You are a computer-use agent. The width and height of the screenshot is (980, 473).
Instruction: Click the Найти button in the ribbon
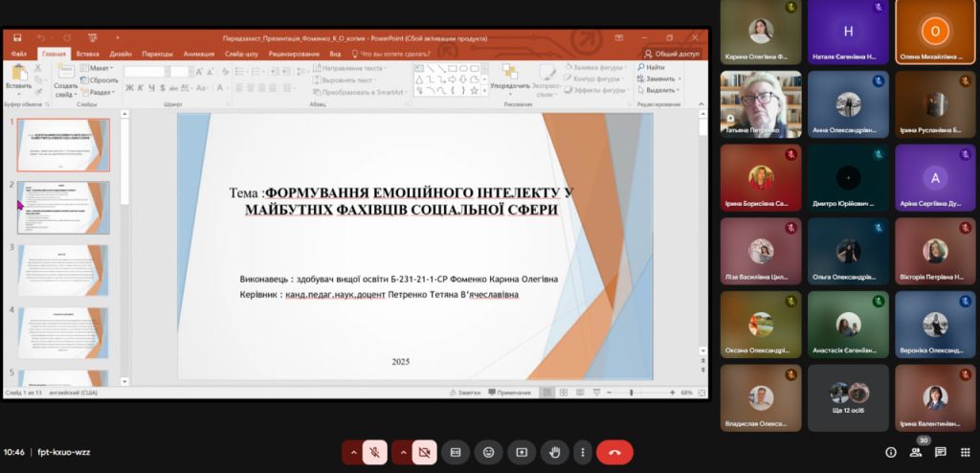pyautogui.click(x=655, y=68)
